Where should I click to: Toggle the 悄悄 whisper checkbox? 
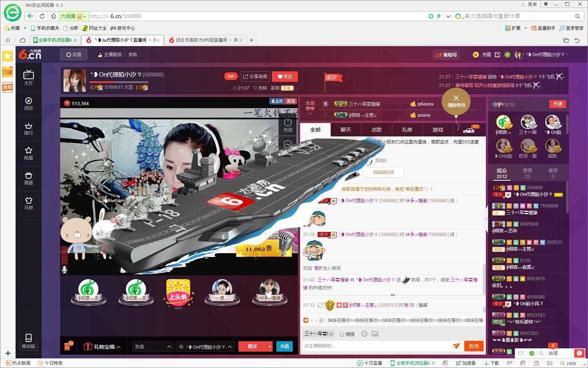[x=342, y=334]
